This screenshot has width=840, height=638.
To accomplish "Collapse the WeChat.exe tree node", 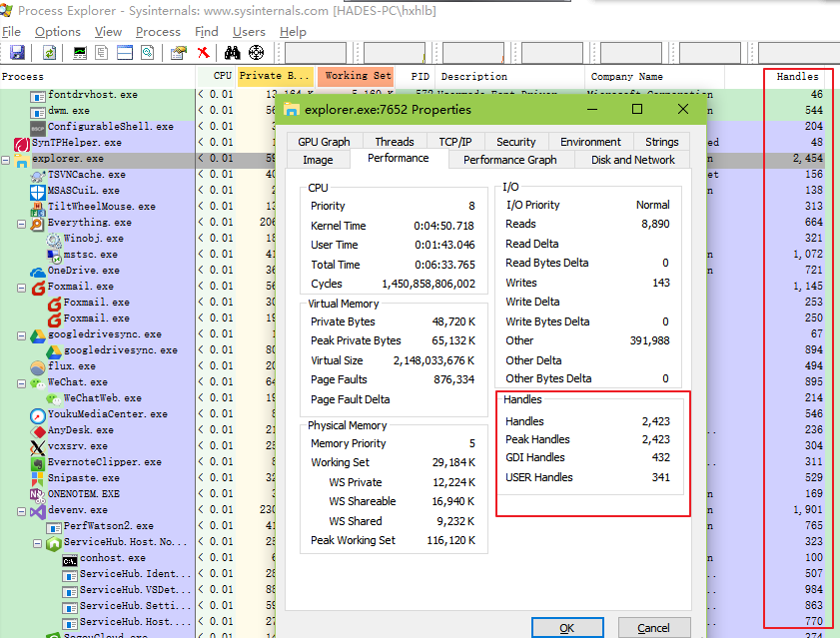I will coord(22,382).
